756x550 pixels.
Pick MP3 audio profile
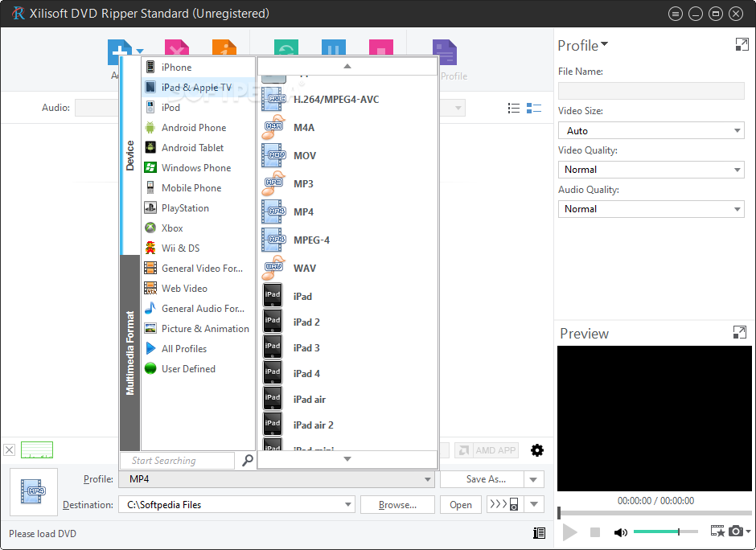click(x=347, y=183)
